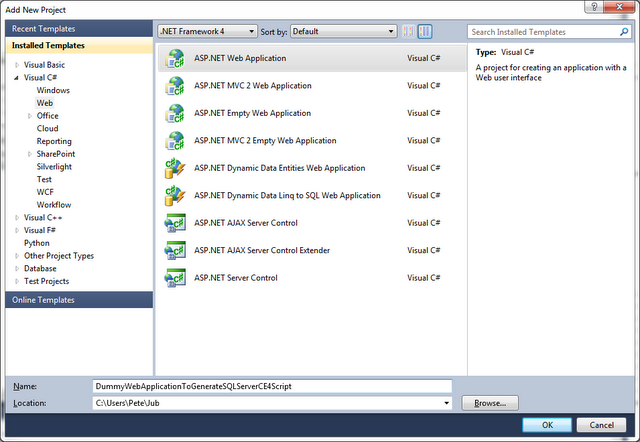
Task: Click the search magnifier icon
Action: [624, 32]
